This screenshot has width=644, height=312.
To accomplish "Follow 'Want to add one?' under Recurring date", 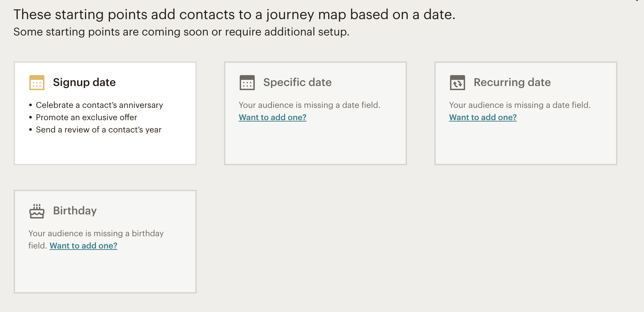I will [483, 117].
